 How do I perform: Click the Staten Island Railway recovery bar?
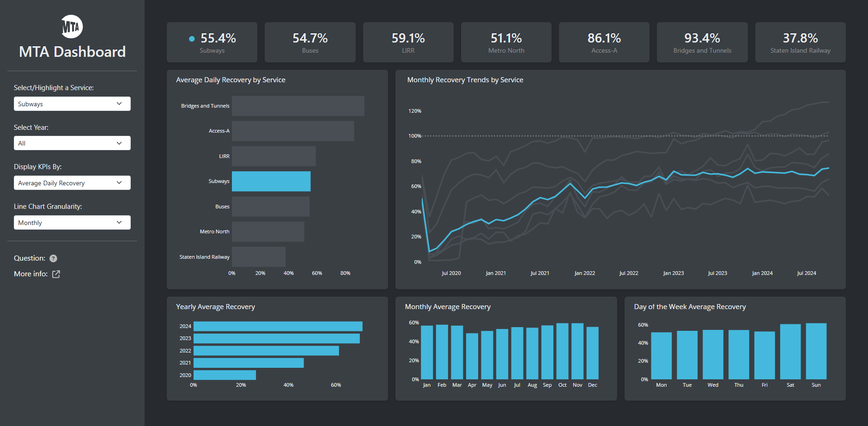click(259, 257)
